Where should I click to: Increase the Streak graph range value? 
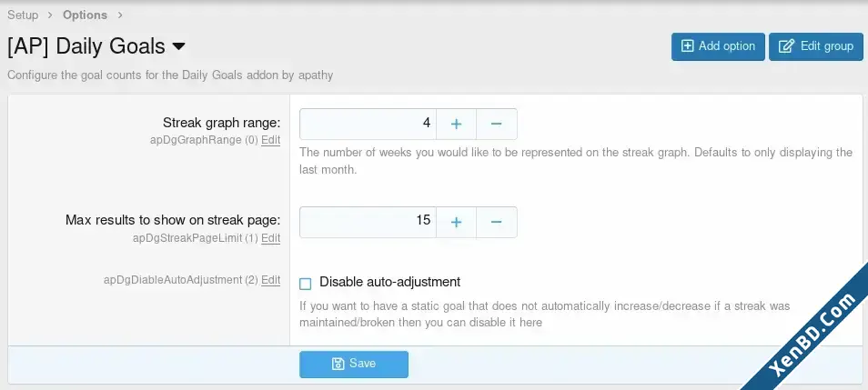[456, 124]
